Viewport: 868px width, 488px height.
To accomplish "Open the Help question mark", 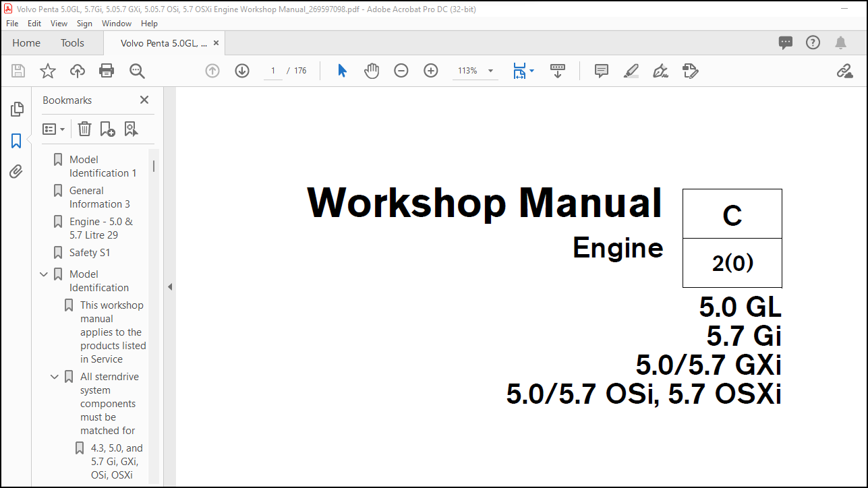I will coord(813,42).
